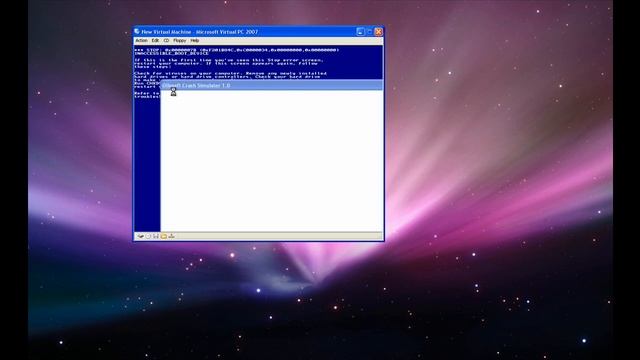Maximize the Virtual PC window
Screen dimensions: 640x360
tap(369, 31)
